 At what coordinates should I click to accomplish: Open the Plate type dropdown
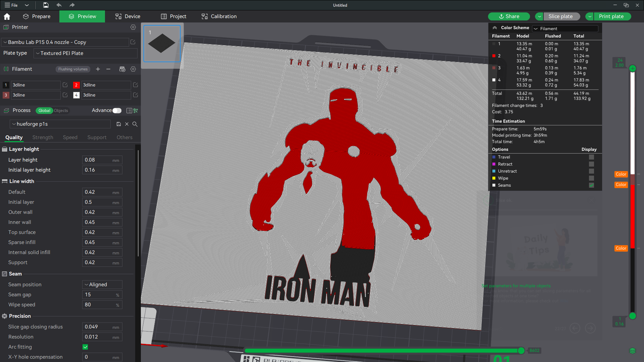[86, 53]
